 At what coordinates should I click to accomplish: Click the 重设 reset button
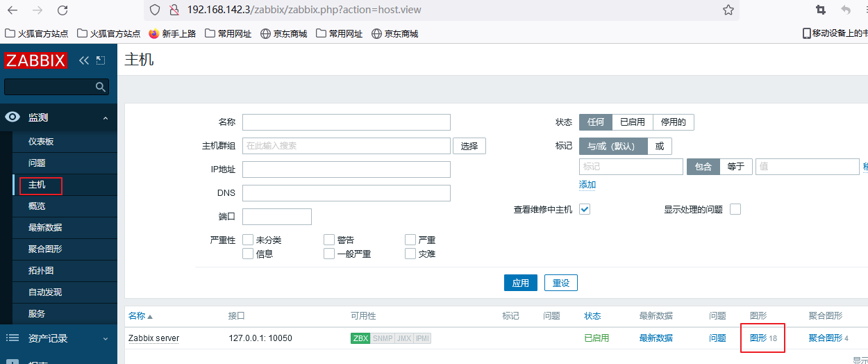pos(561,283)
